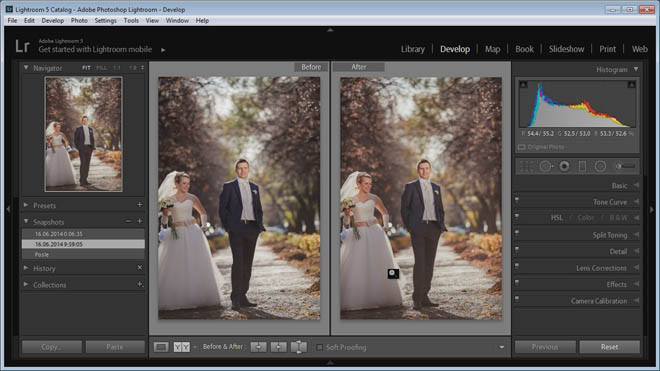Toggle the Effects panel switch
Image resolution: width=660 pixels, height=371 pixels.
coord(517,283)
